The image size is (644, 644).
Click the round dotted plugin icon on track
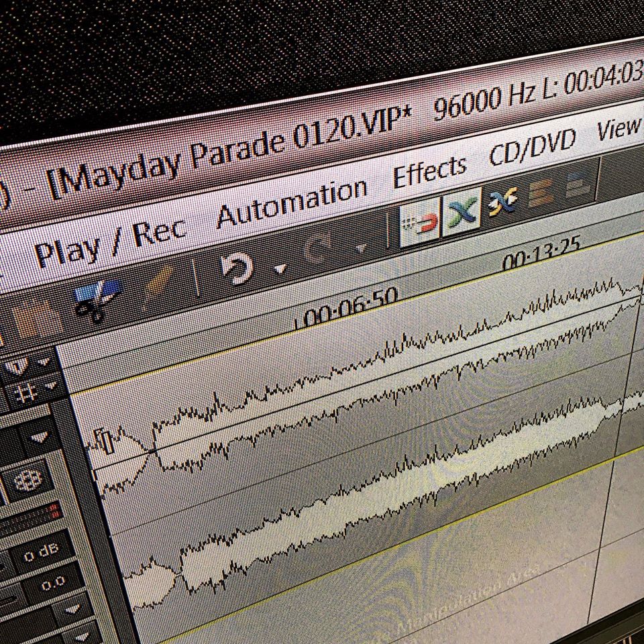(28, 480)
